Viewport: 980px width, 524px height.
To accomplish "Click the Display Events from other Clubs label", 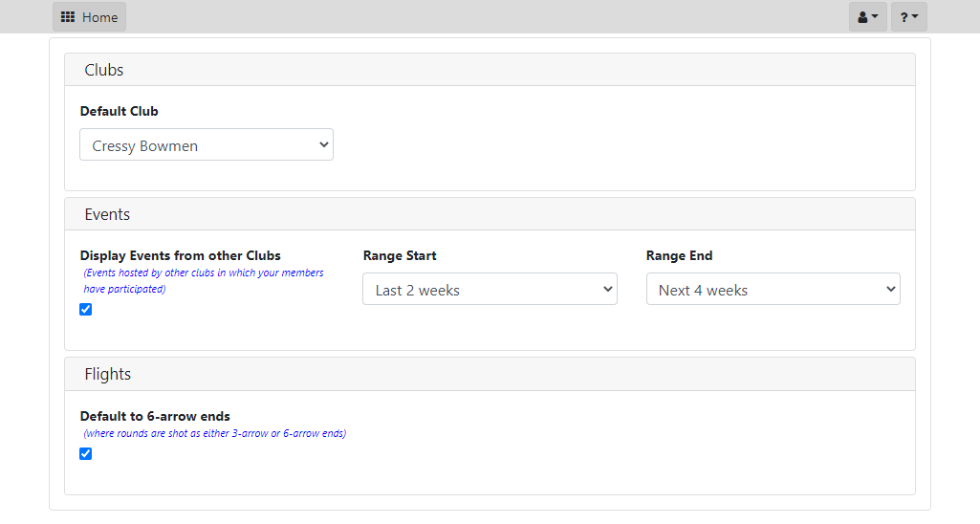I will pos(180,255).
